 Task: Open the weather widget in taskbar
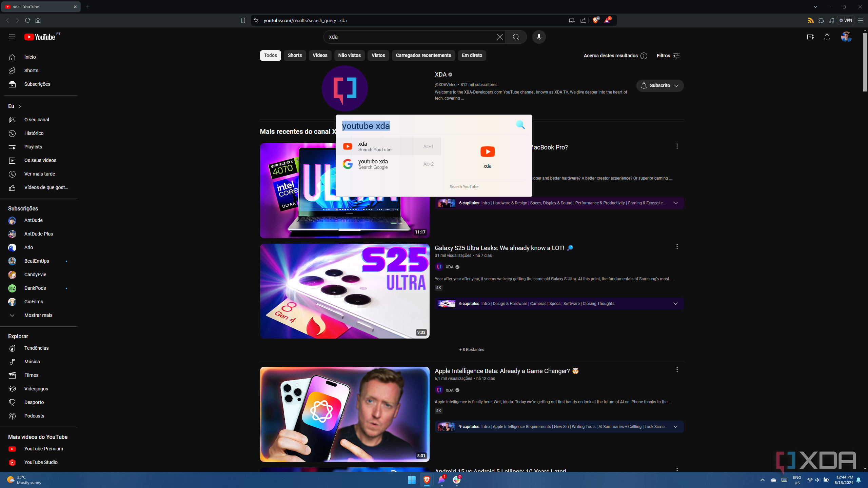point(24,480)
